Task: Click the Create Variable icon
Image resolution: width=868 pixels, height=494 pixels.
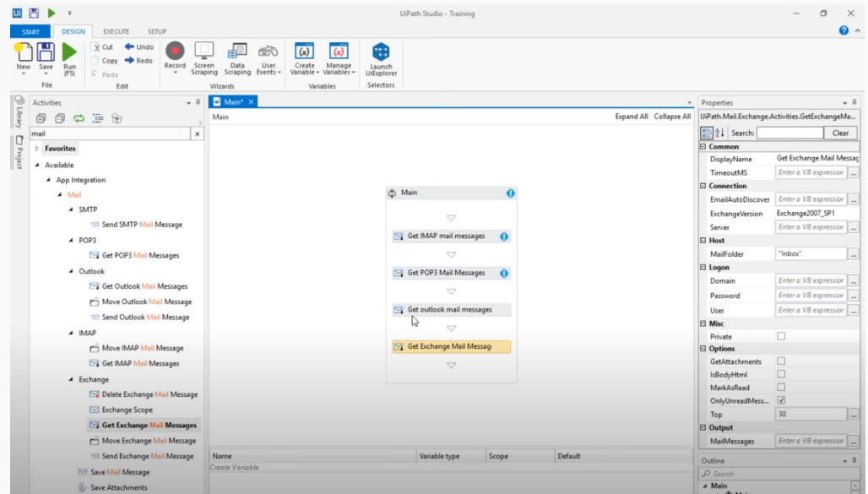Action: 305,52
